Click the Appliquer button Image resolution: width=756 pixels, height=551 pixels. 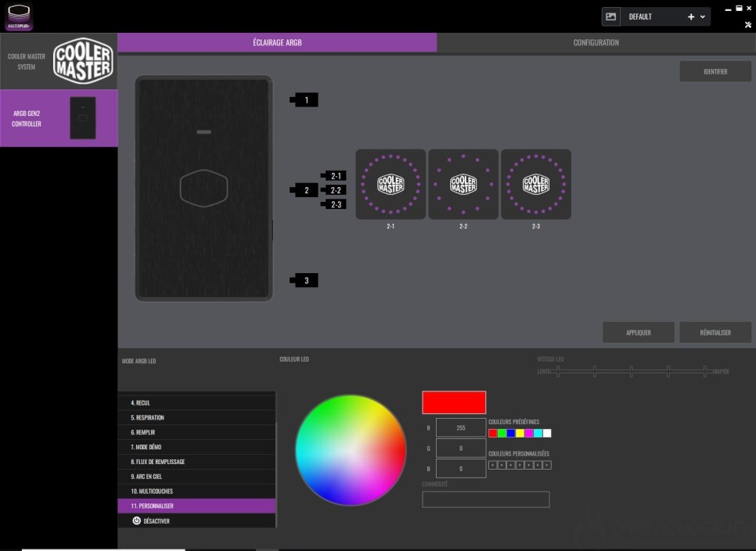639,333
